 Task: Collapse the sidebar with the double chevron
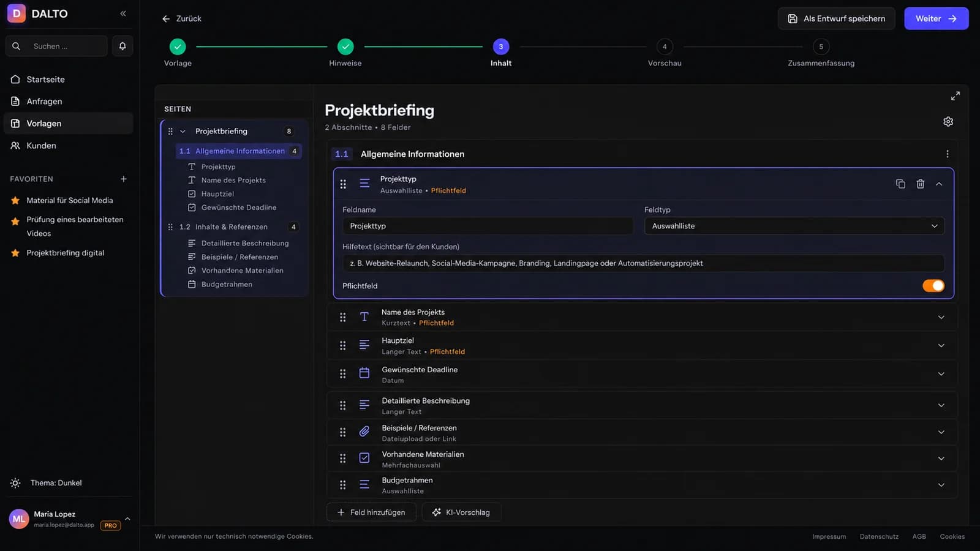tap(123, 13)
